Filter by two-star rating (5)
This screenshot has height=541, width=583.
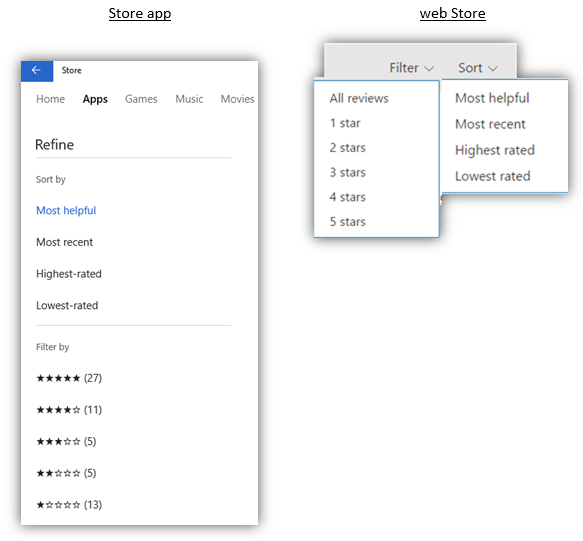tap(66, 473)
